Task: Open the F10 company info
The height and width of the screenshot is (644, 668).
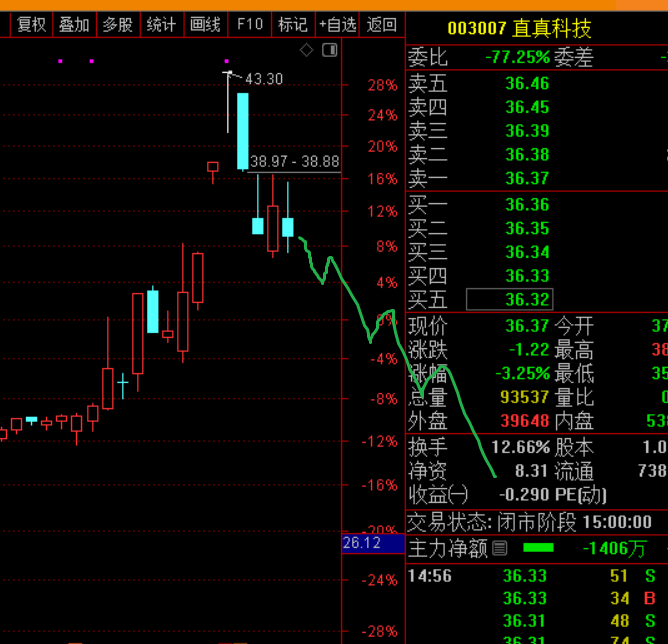Action: 250,25
